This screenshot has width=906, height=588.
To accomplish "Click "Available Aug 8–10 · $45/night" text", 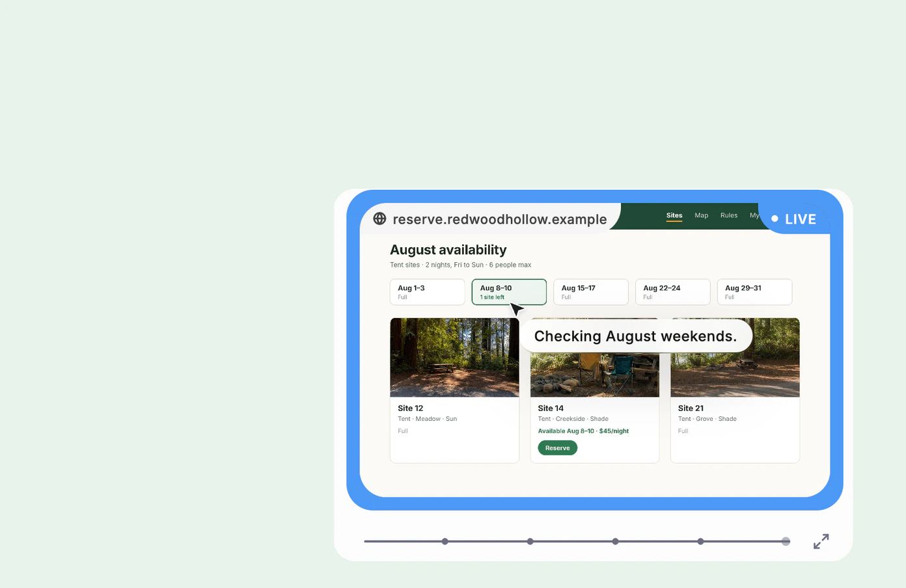I will [583, 431].
